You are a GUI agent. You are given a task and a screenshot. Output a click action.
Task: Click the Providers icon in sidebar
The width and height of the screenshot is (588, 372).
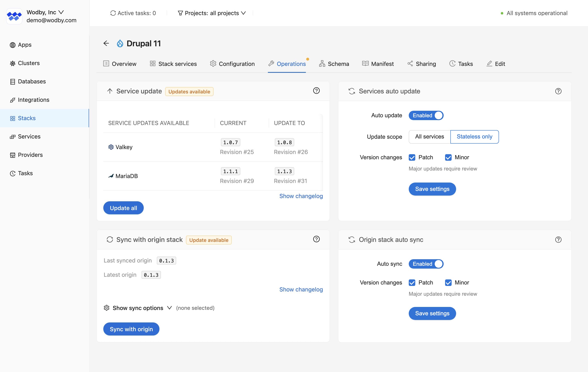12,155
